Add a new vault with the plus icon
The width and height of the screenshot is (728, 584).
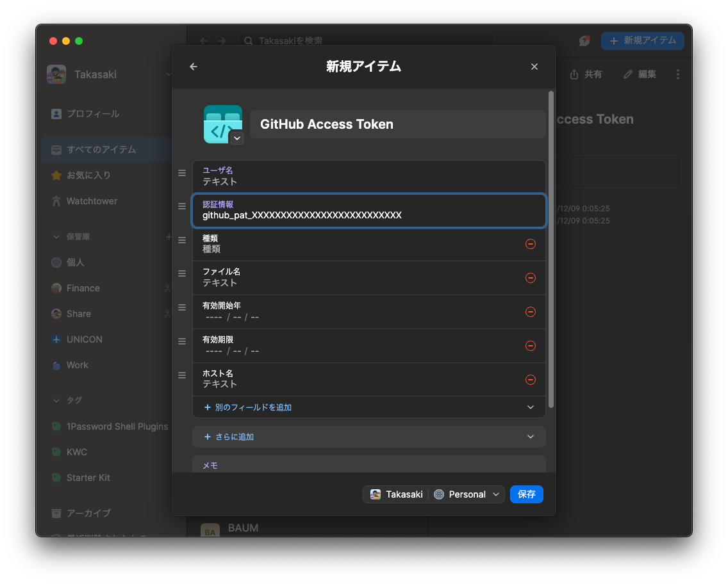pyautogui.click(x=169, y=237)
